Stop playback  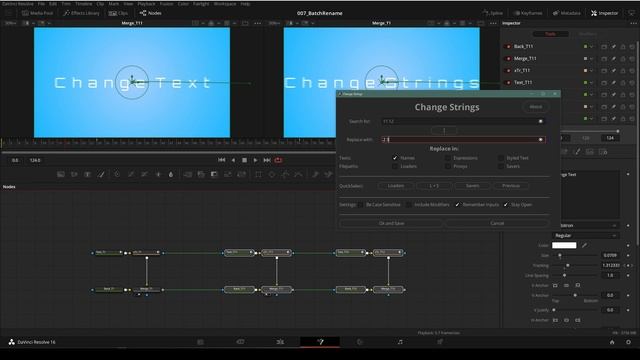(x=244, y=160)
